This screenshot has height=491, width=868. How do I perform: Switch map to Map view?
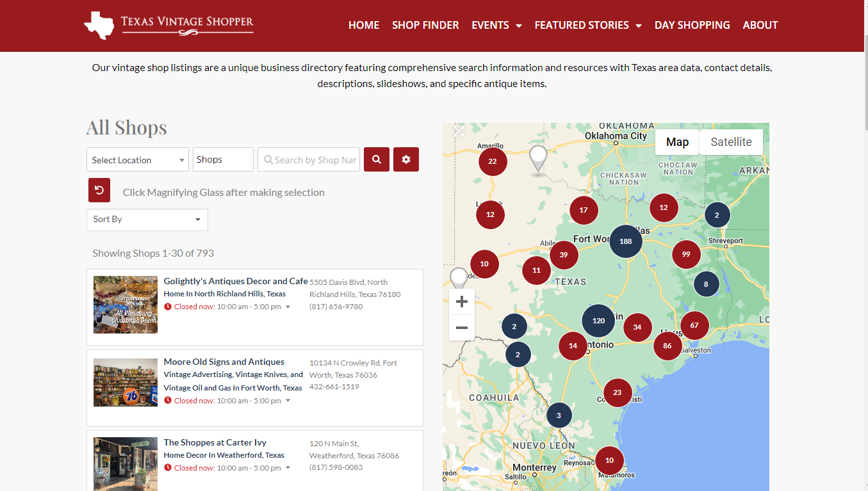pos(677,142)
